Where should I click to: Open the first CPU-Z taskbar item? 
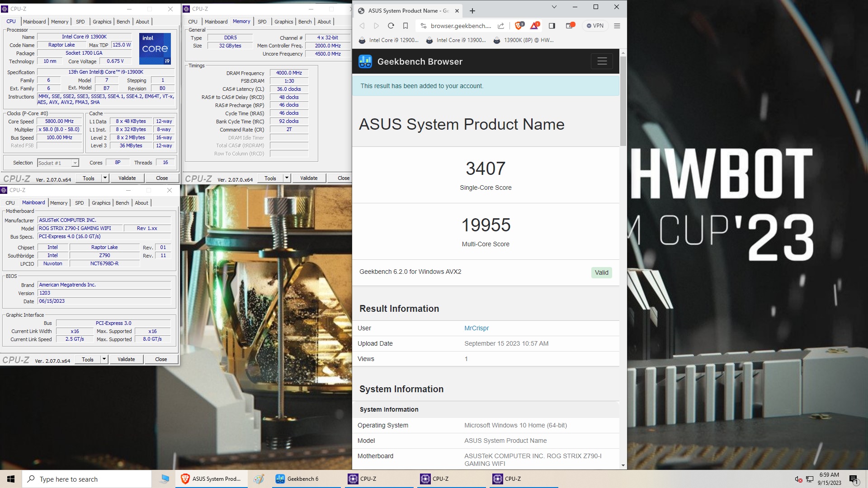(x=379, y=479)
